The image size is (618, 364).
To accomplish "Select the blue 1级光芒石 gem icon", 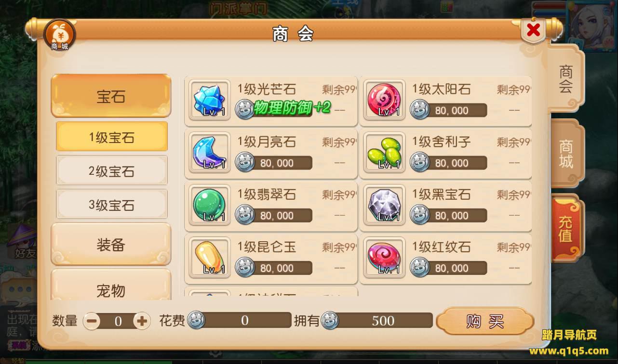I will coord(209,100).
